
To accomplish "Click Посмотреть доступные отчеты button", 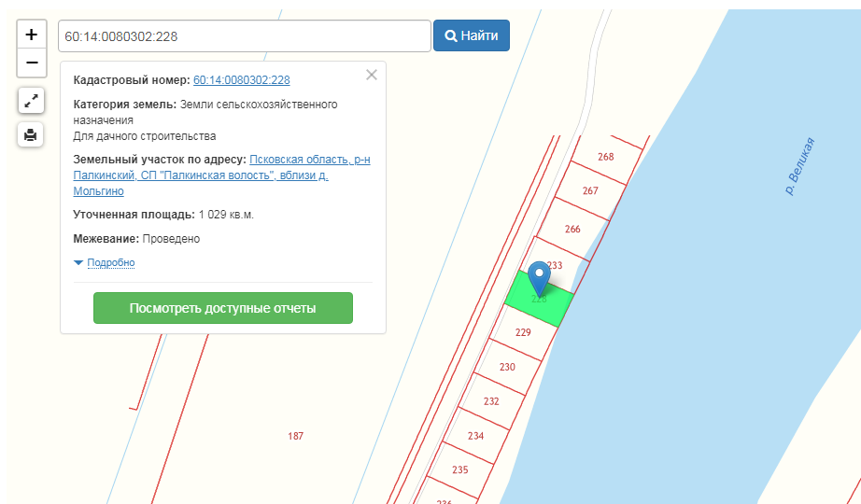I will pyautogui.click(x=223, y=308).
